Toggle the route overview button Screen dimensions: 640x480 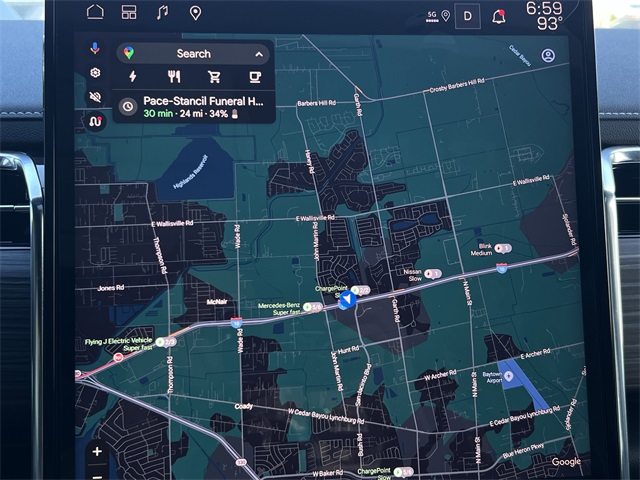point(95,121)
